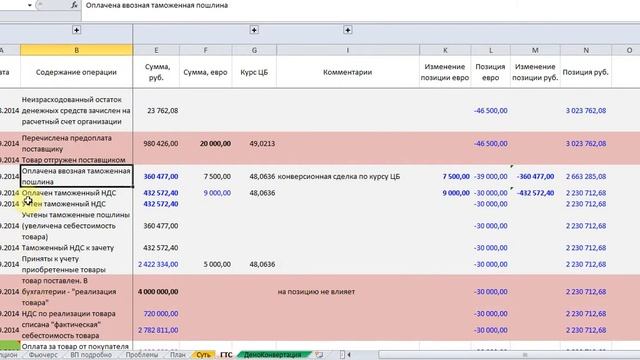Select cell with value 980 426,00
Screen dimensions: 640x360
point(156,143)
